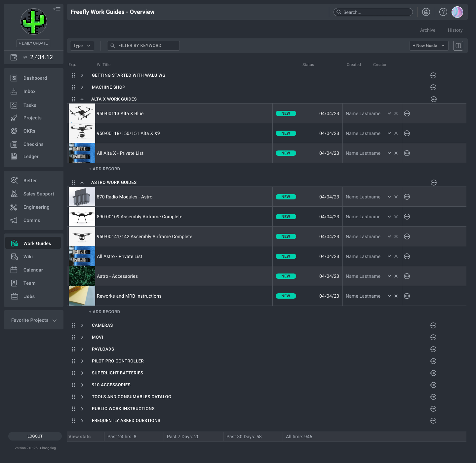Open the Type filter dropdown
The width and height of the screenshot is (476, 463).
coord(82,46)
